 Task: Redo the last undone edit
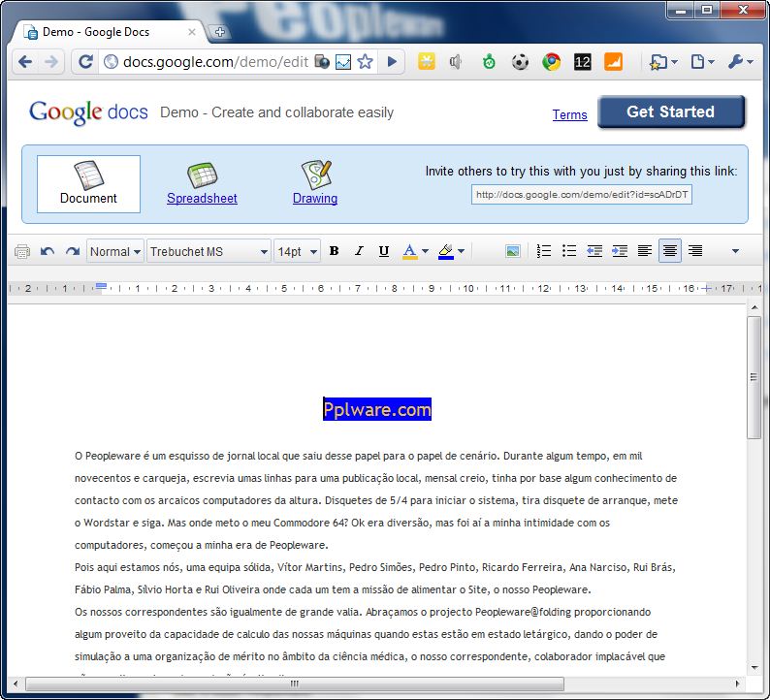pos(73,251)
